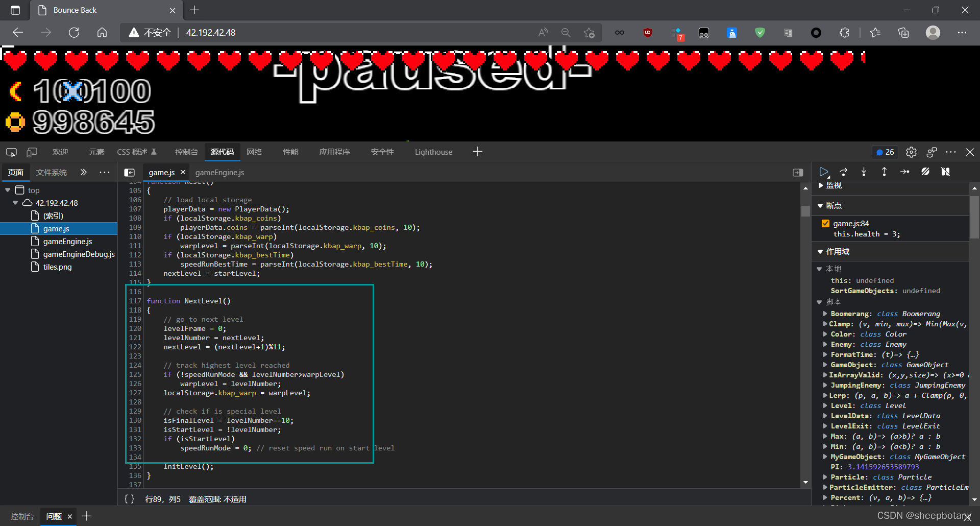Switch to the 控制台 tab in the main toolbar
This screenshot has width=980, height=526.
coord(186,152)
